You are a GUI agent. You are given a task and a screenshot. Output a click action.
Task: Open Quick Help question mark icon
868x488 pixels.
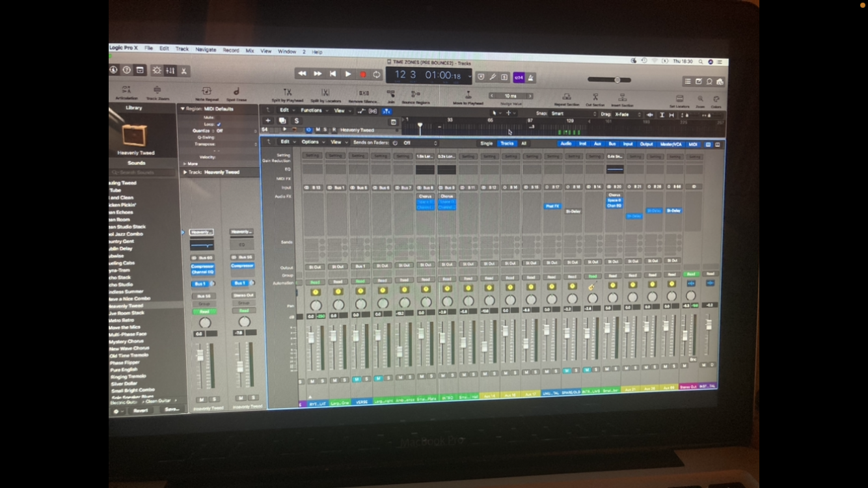click(x=127, y=70)
